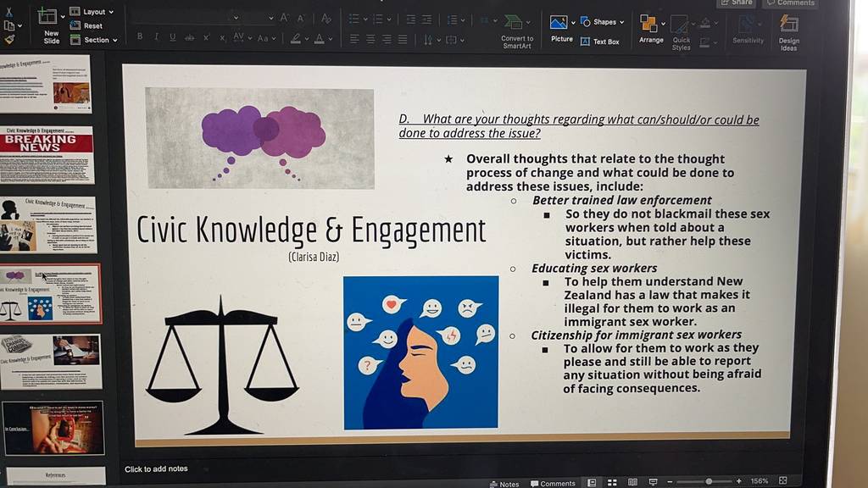Select the Breaking News slide thumbnail
The width and height of the screenshot is (868, 488).
pos(47,155)
